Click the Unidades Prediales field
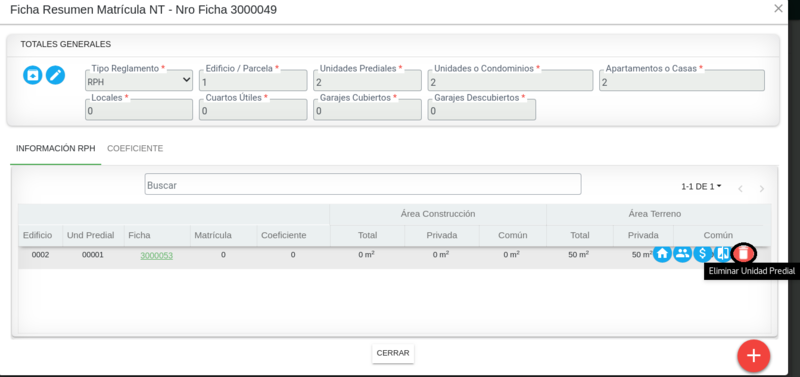Screen dimensions: 800x377 click(x=367, y=81)
